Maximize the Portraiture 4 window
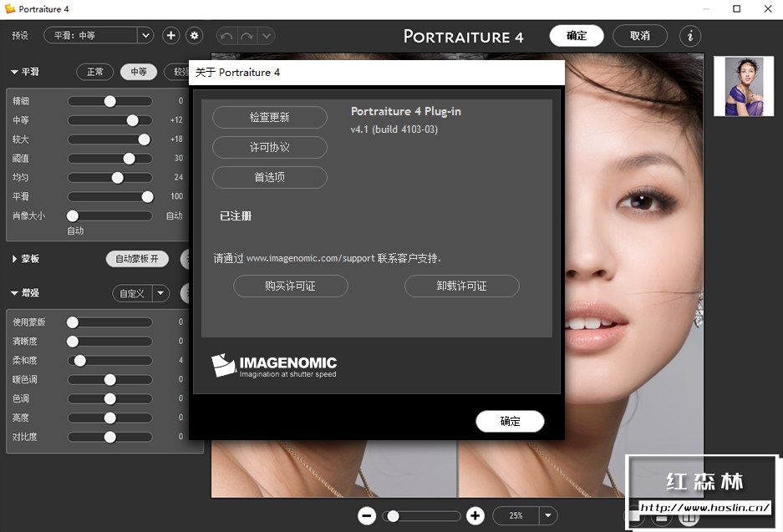 pyautogui.click(x=736, y=8)
